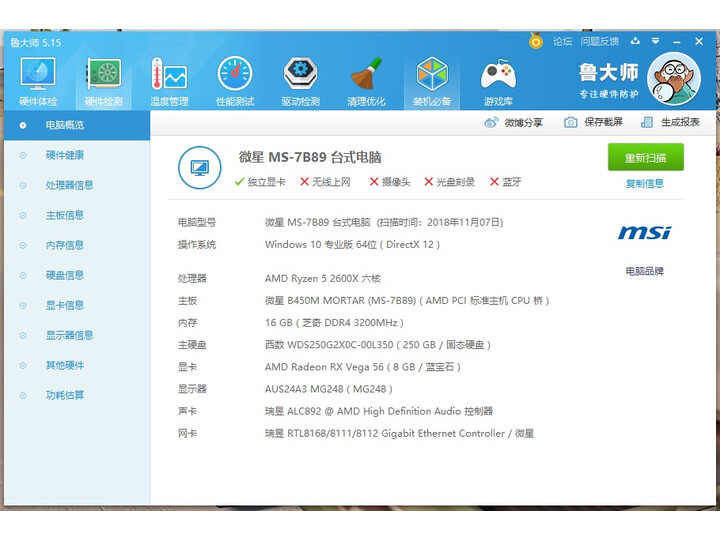Click 生成报表 generate report button

pos(680,122)
